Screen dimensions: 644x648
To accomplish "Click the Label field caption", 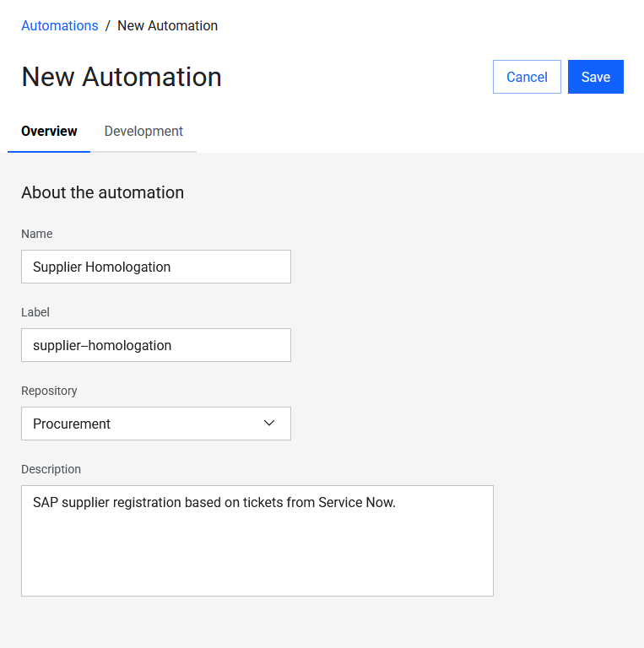I will coord(35,312).
